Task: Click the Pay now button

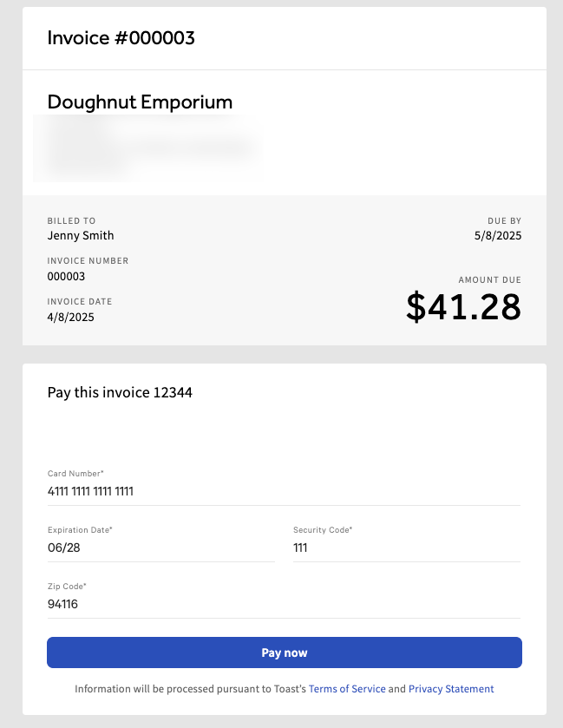Action: [x=284, y=652]
